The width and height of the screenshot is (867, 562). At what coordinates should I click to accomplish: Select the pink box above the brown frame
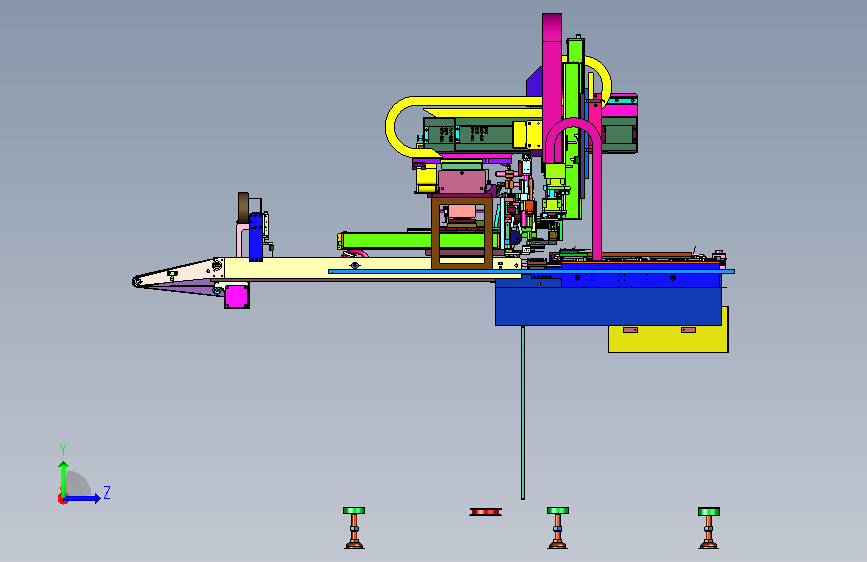462,181
